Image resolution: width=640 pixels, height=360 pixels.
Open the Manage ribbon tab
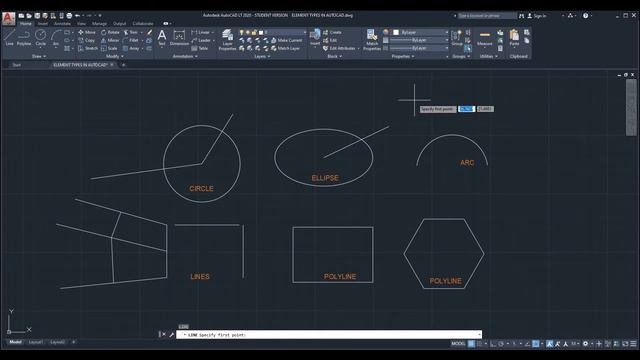(x=99, y=24)
